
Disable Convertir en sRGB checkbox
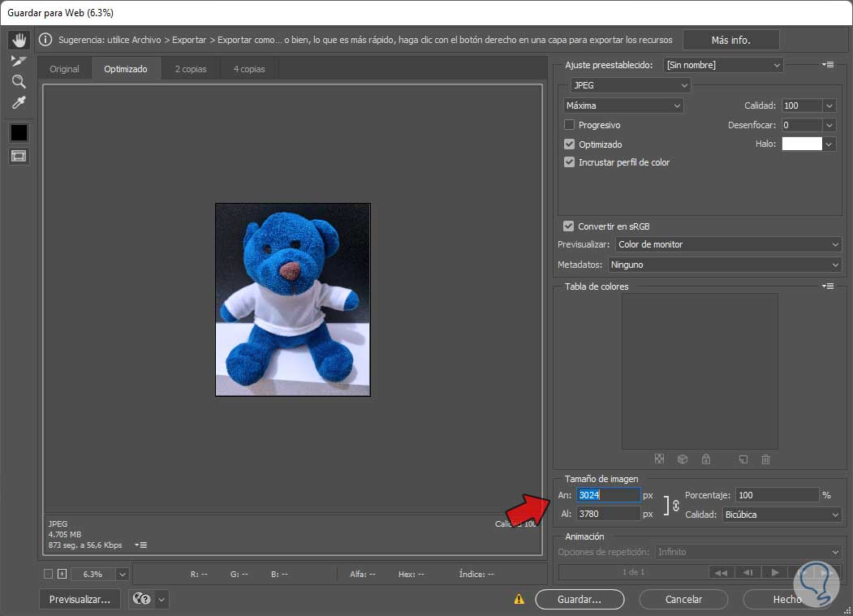pos(569,226)
